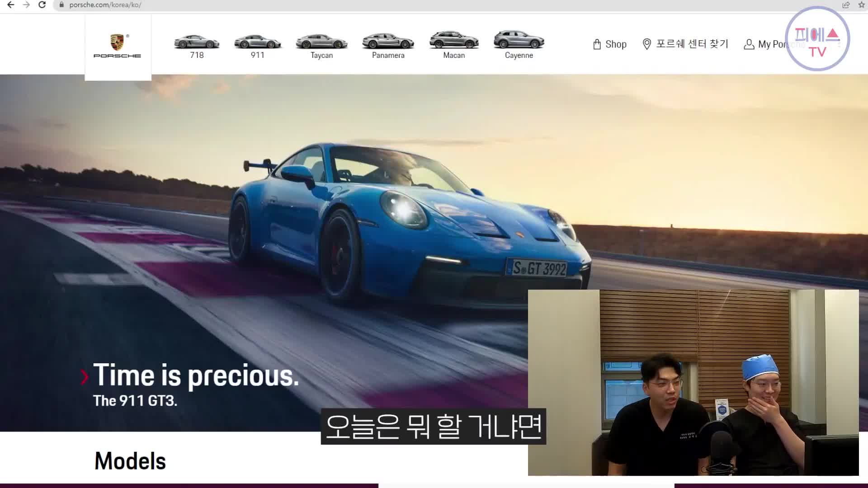The image size is (868, 488).
Task: Open the 718 model menu
Action: (x=197, y=46)
